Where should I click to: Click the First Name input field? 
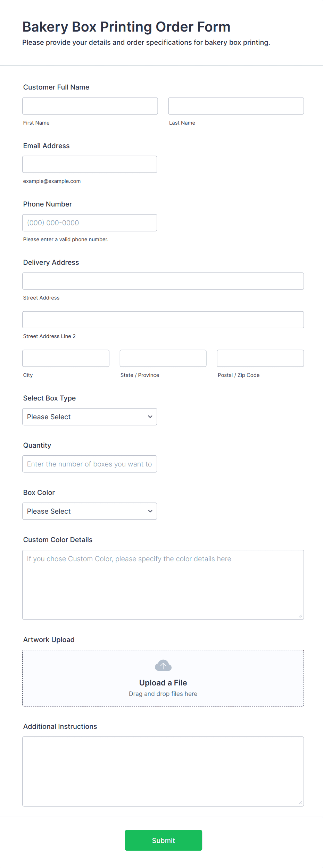click(x=90, y=106)
